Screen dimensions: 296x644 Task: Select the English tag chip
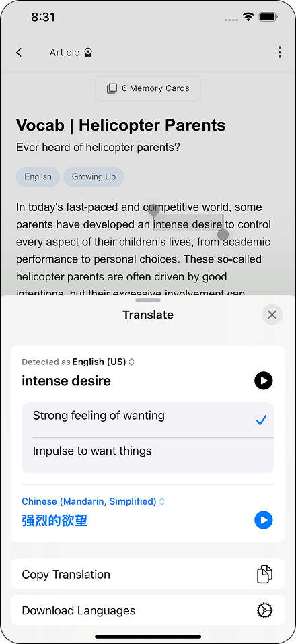pos(38,177)
